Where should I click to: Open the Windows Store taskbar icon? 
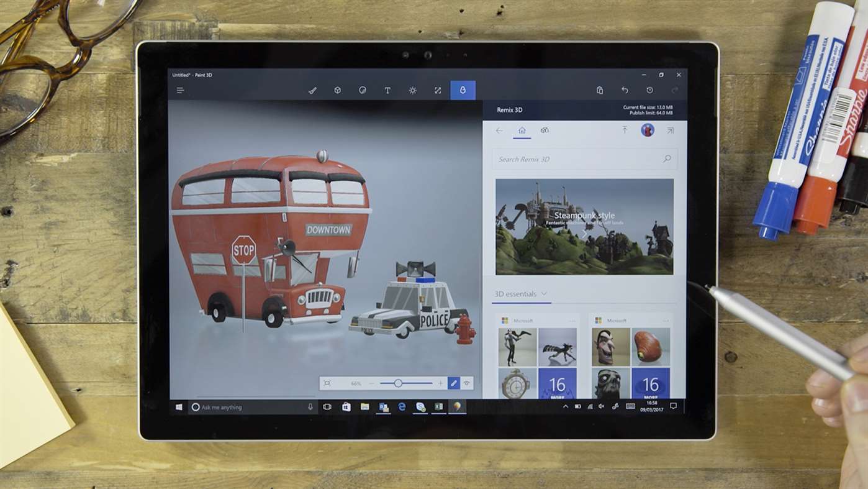click(x=346, y=407)
